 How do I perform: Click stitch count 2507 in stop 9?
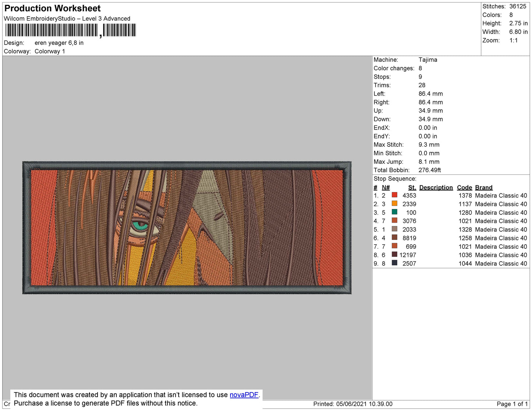point(409,263)
